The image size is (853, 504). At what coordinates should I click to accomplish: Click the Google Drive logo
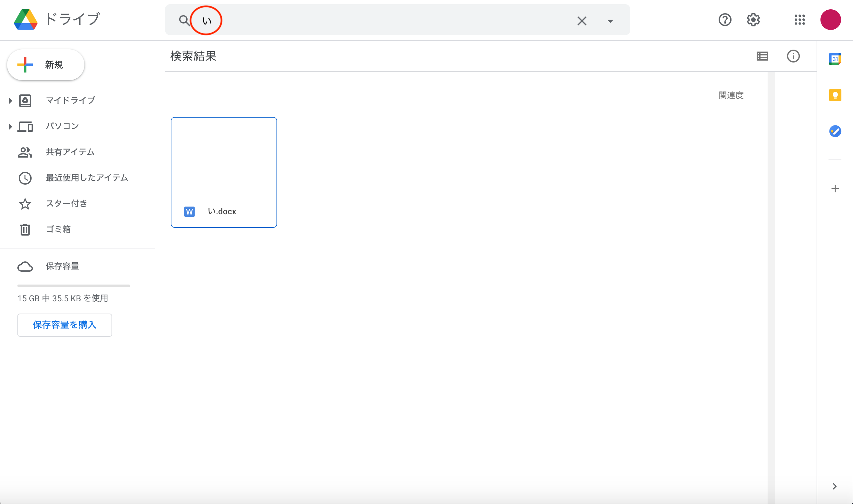(x=26, y=20)
